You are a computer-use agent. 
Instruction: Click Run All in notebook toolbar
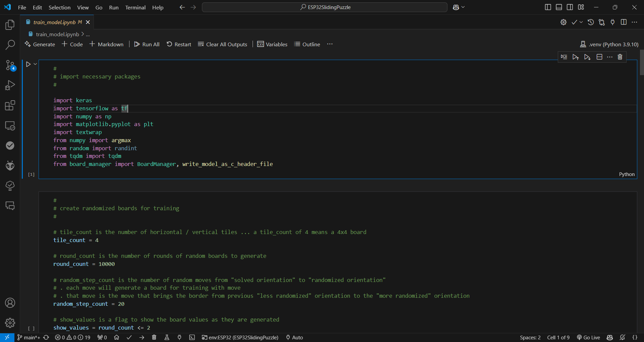(147, 44)
